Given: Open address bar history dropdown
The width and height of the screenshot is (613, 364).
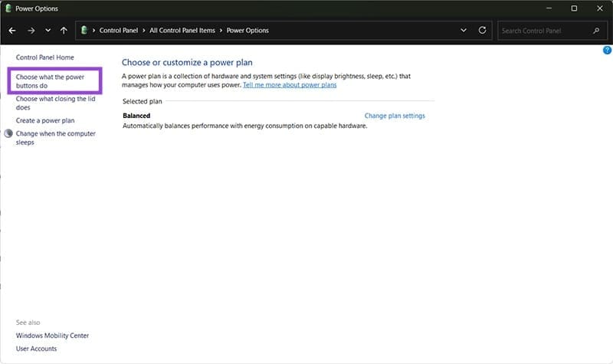Looking at the screenshot, I should [x=464, y=30].
